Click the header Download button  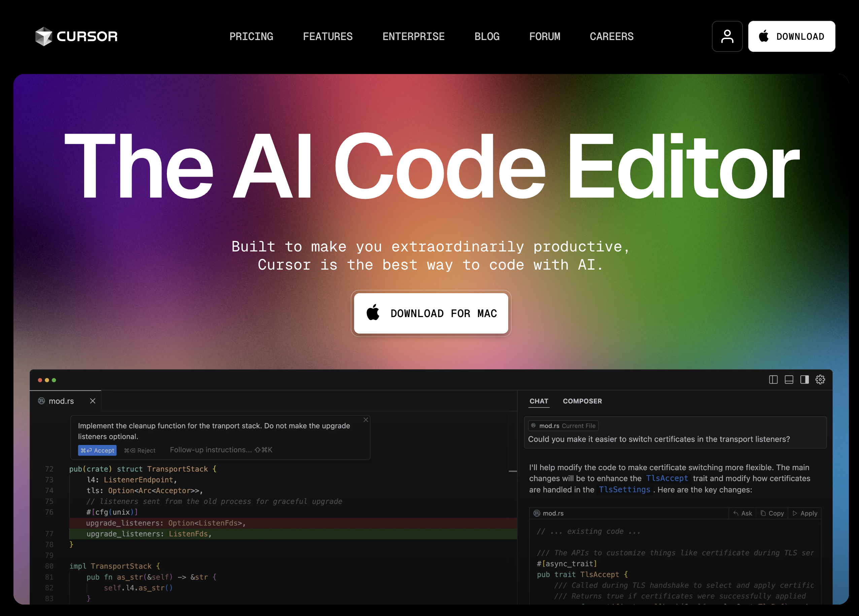(791, 36)
